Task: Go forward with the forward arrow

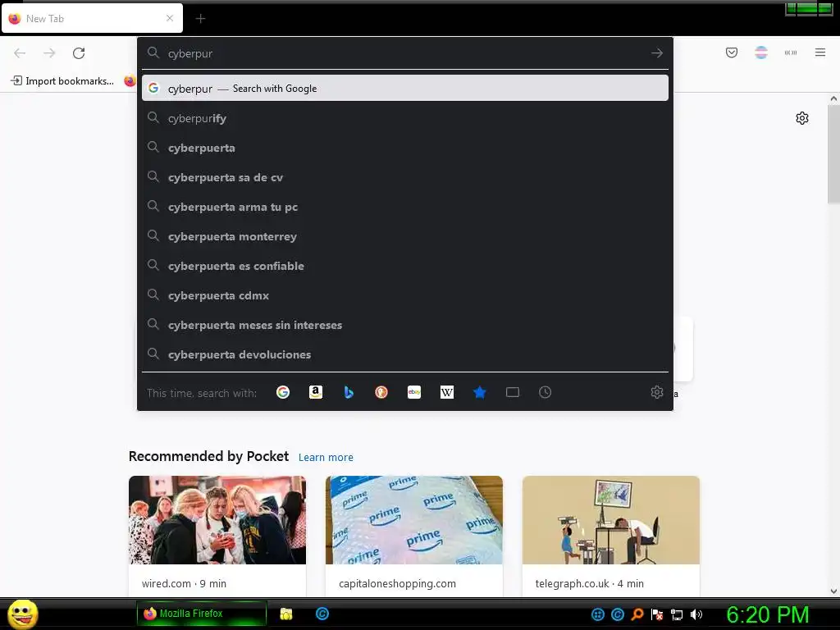Action: (49, 53)
